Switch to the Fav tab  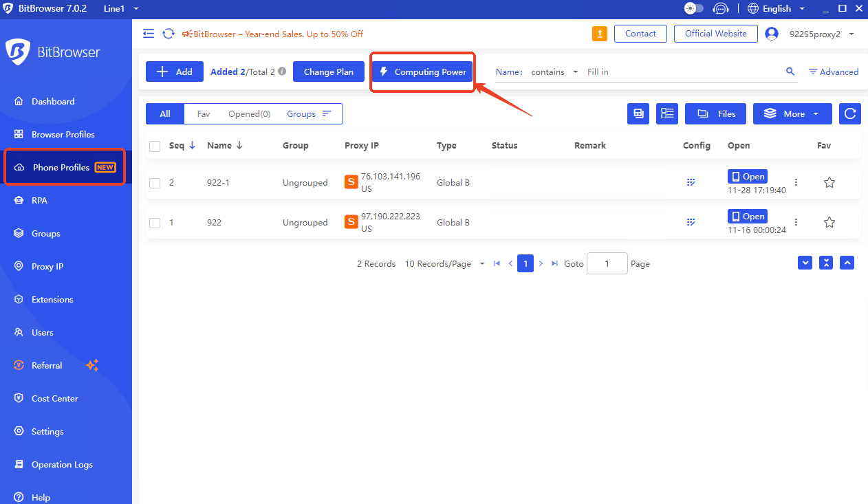pyautogui.click(x=204, y=114)
